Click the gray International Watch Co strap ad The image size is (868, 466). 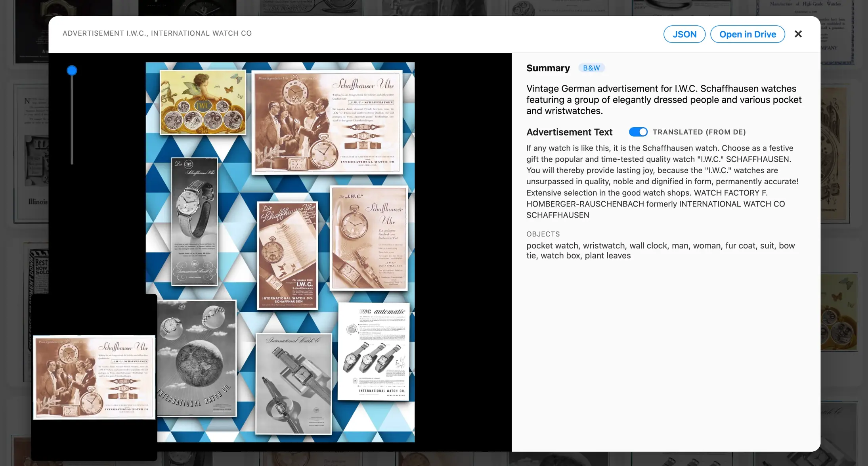(x=293, y=384)
